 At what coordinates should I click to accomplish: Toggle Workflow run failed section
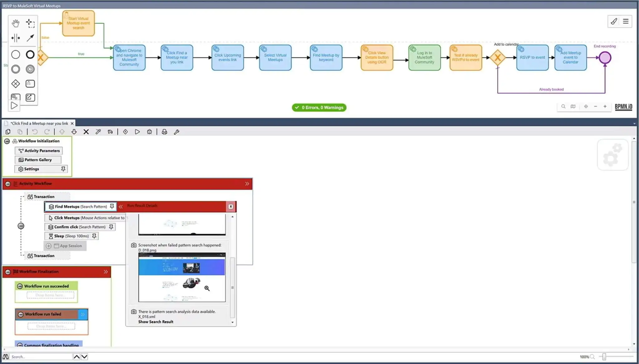click(20, 314)
